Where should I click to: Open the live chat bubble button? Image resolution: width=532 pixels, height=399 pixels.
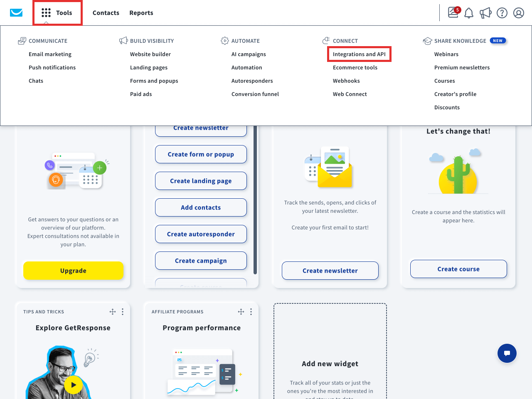pyautogui.click(x=507, y=353)
